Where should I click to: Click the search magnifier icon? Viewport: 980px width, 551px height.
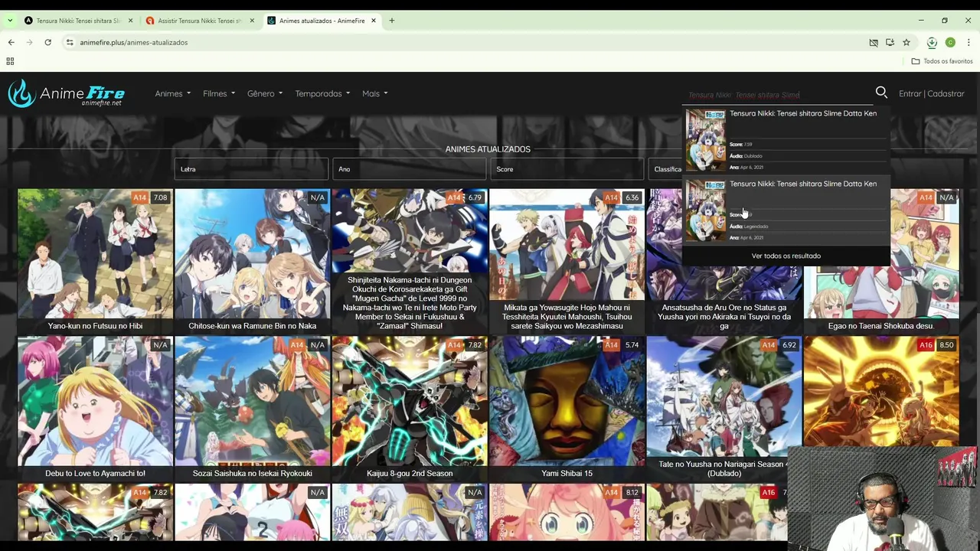tap(881, 93)
